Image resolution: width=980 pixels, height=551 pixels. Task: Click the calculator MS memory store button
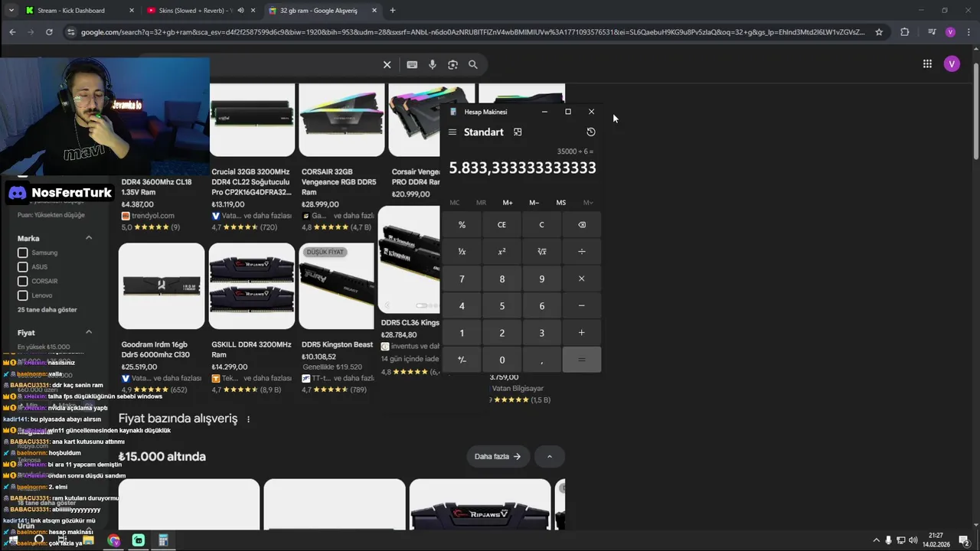561,203
